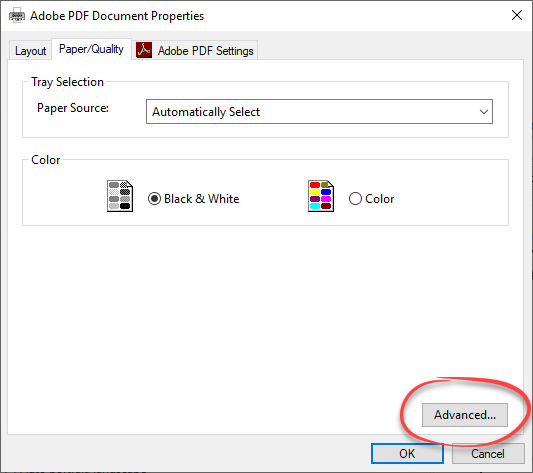The width and height of the screenshot is (533, 473).
Task: Open the Adobe PDF Settings tab
Action: pos(195,50)
